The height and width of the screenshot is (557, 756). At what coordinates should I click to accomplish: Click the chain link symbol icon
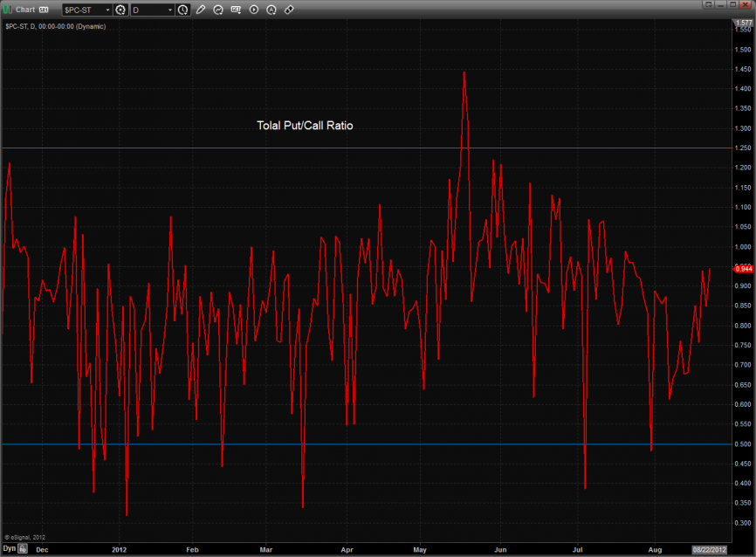[x=289, y=10]
